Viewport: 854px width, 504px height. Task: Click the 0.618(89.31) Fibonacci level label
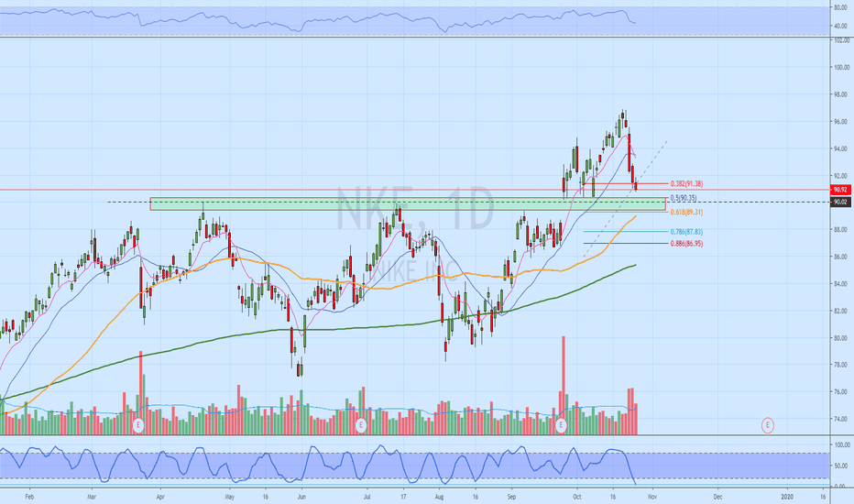point(686,213)
